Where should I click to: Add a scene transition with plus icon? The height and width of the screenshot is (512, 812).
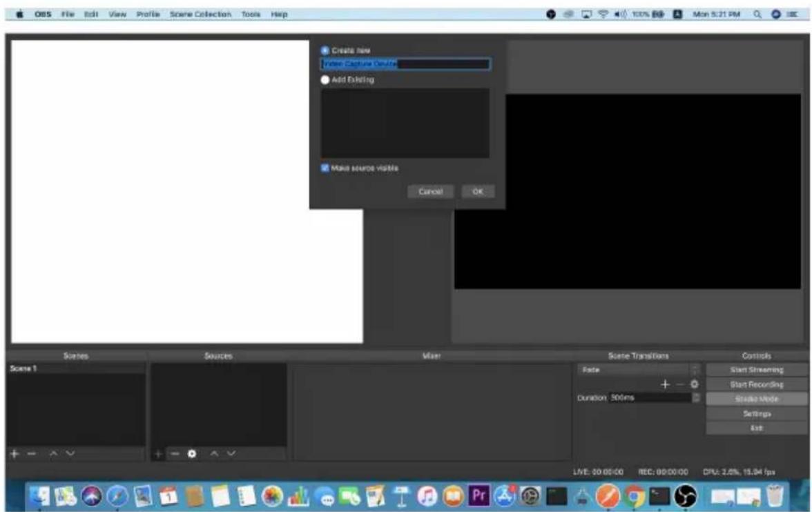(x=666, y=384)
